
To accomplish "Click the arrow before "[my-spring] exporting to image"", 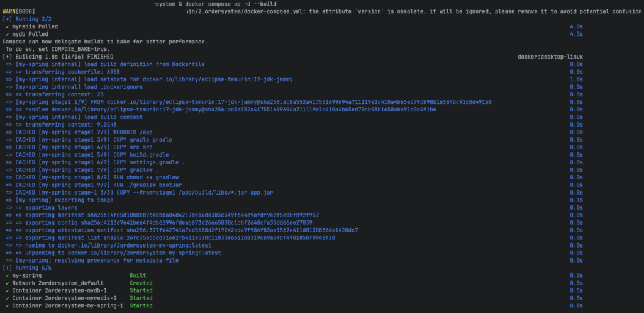I will (x=9, y=200).
